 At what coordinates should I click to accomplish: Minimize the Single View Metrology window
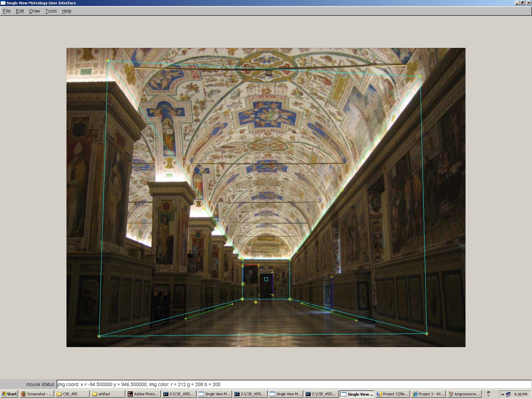(517, 3)
